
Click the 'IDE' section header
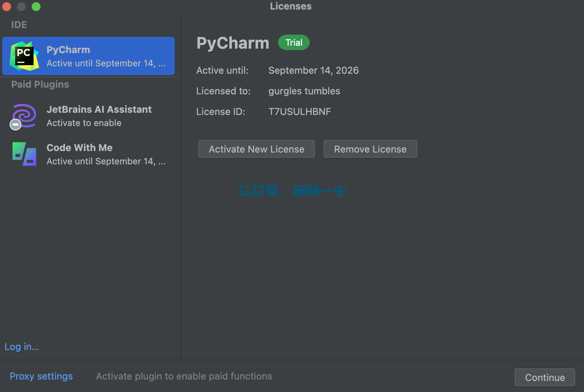19,25
